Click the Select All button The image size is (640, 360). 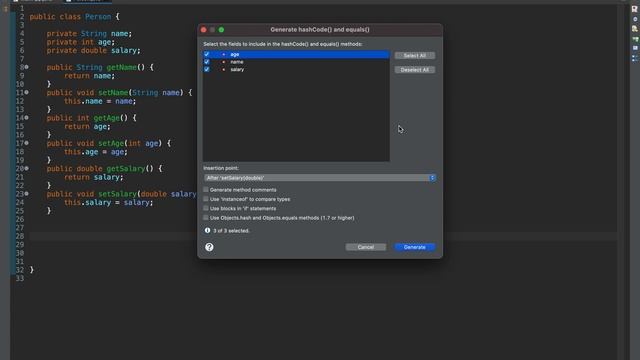tap(415, 56)
